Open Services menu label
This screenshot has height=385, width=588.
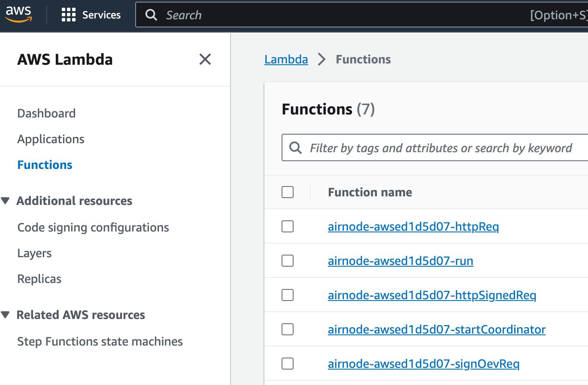click(x=101, y=15)
